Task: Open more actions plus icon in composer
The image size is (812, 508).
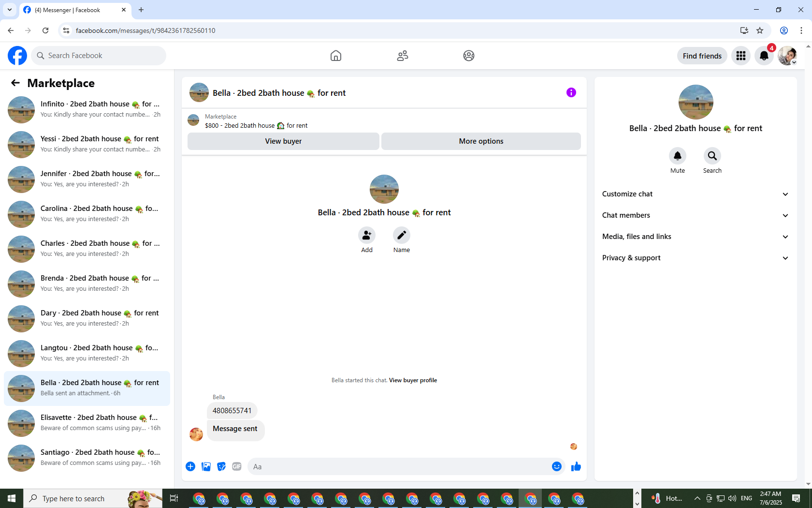Action: tap(190, 466)
